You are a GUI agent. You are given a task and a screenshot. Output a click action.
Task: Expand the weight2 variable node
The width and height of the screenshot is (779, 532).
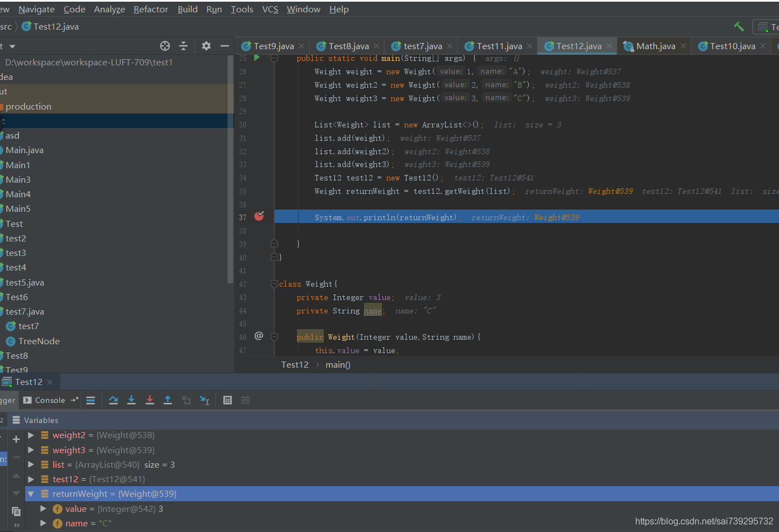[31, 435]
